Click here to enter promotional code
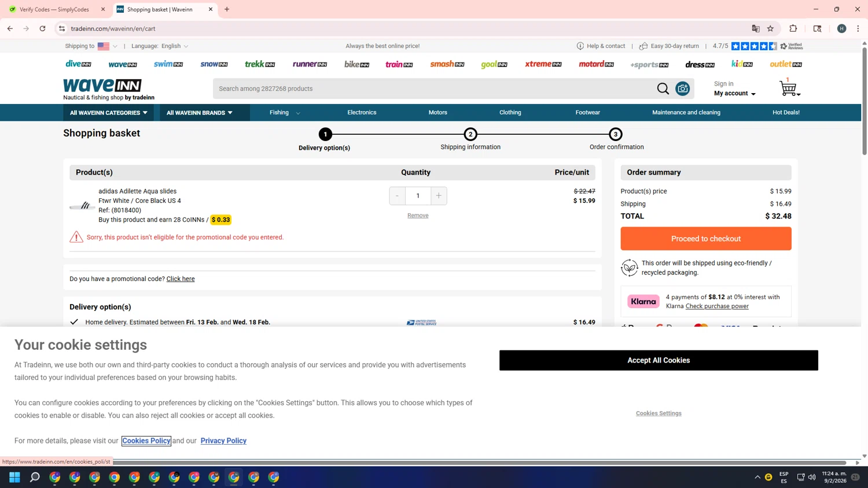 tap(181, 279)
